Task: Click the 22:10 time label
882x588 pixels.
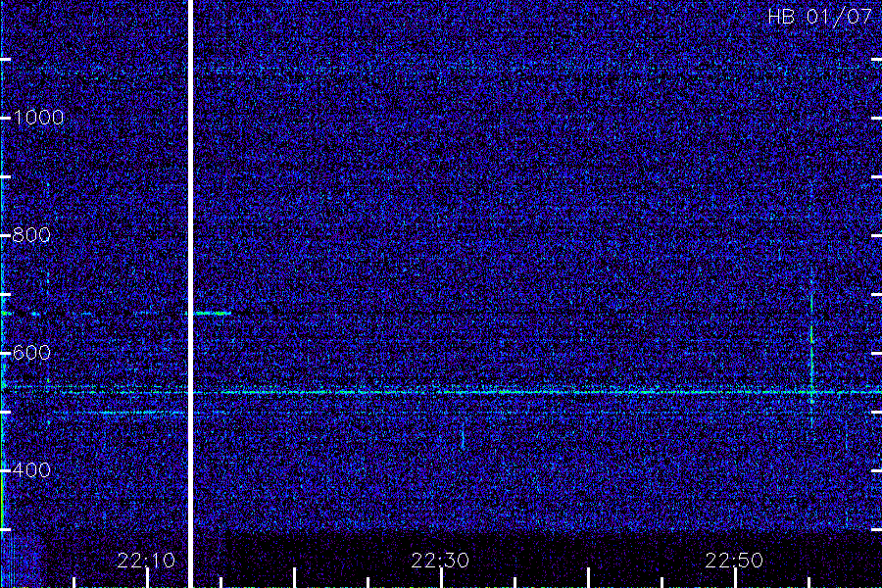Action: (146, 561)
